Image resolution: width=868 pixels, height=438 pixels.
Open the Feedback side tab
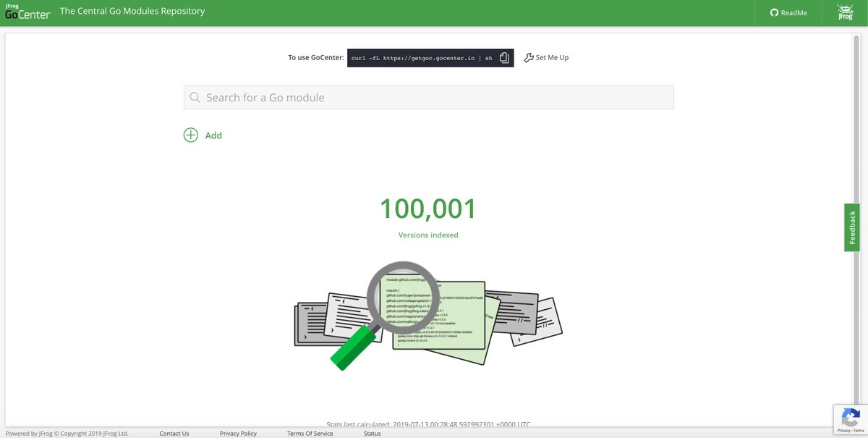point(852,227)
